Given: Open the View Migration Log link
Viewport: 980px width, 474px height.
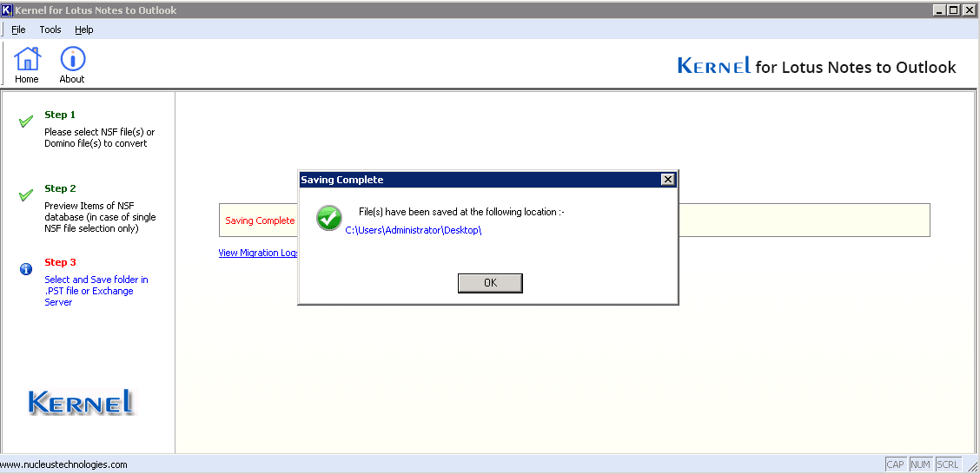Looking at the screenshot, I should (257, 253).
